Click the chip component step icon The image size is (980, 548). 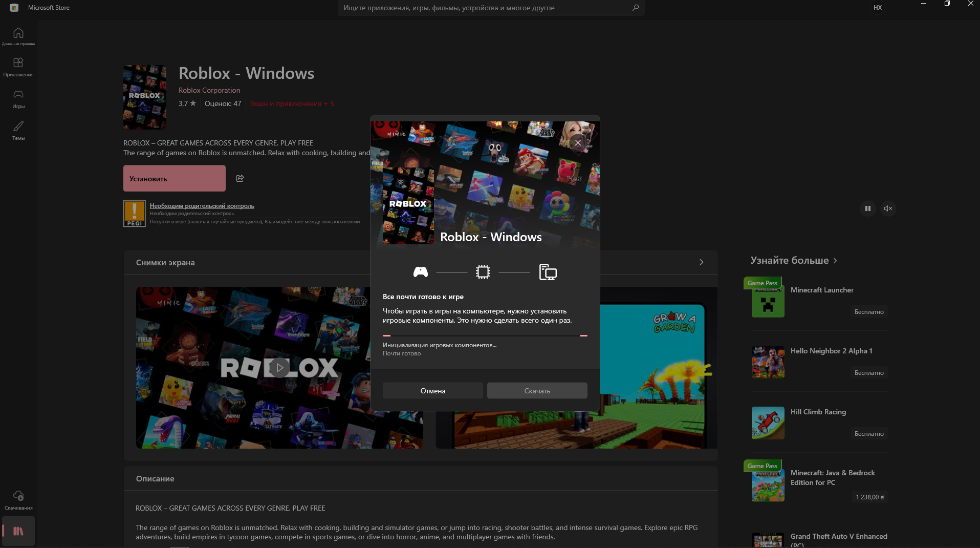point(483,272)
